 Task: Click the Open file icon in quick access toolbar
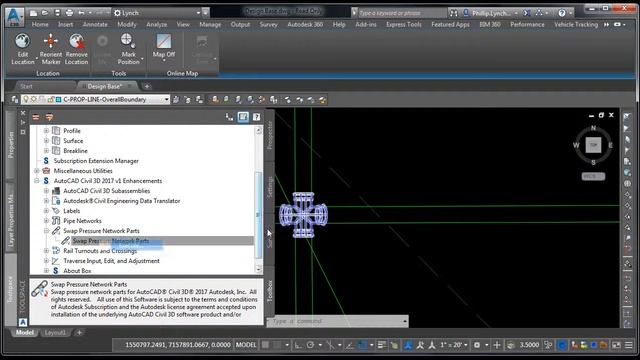[45, 13]
